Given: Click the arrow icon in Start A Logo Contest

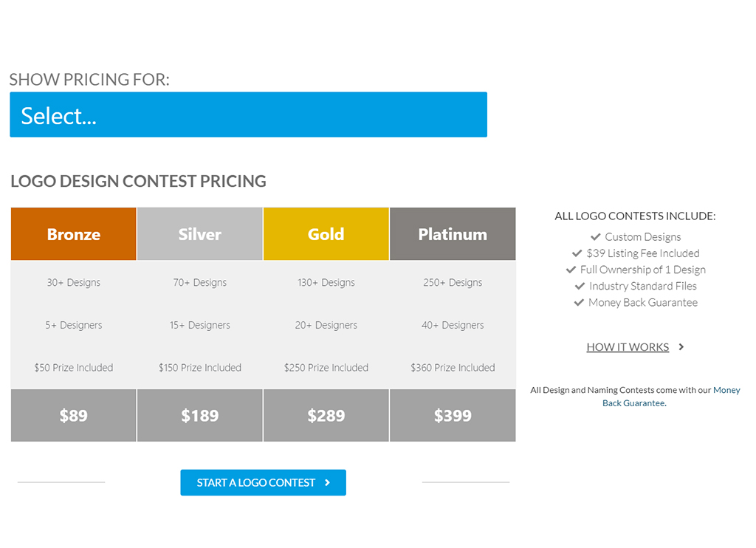Looking at the screenshot, I should coord(327,482).
